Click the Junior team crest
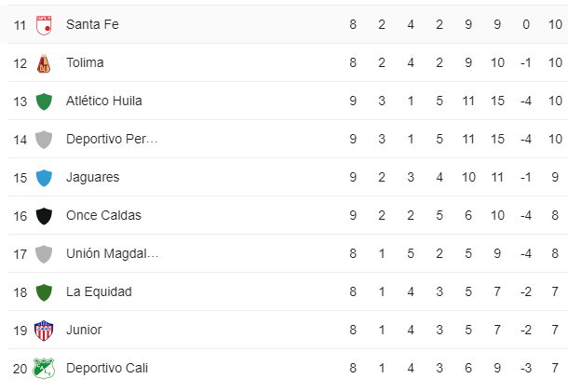Viewport: 568px width, 392px height. tap(44, 331)
